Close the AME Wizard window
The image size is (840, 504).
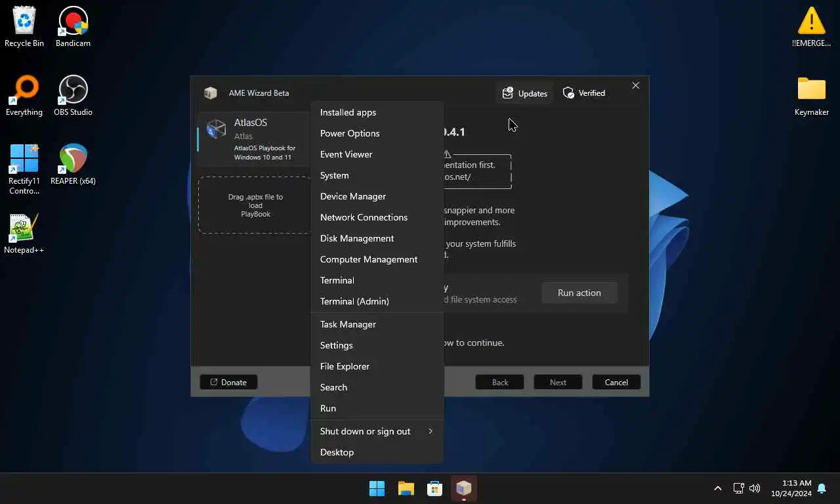coord(635,85)
